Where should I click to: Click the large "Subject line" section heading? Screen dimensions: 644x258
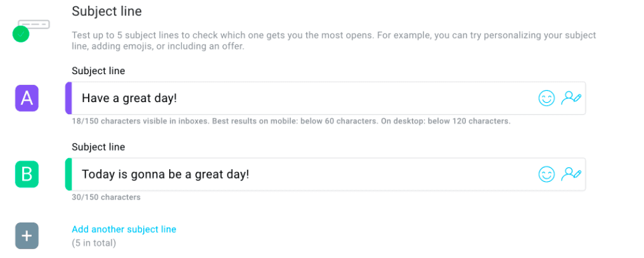pos(106,11)
